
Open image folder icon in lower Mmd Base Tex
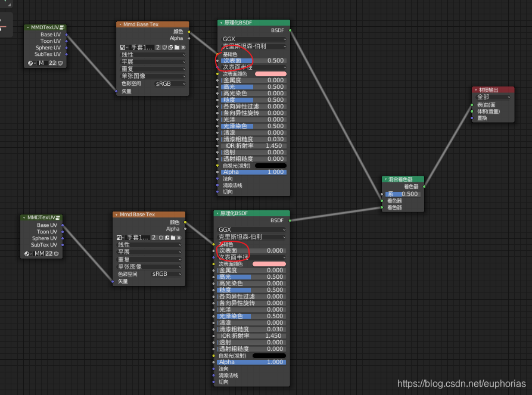[173, 238]
